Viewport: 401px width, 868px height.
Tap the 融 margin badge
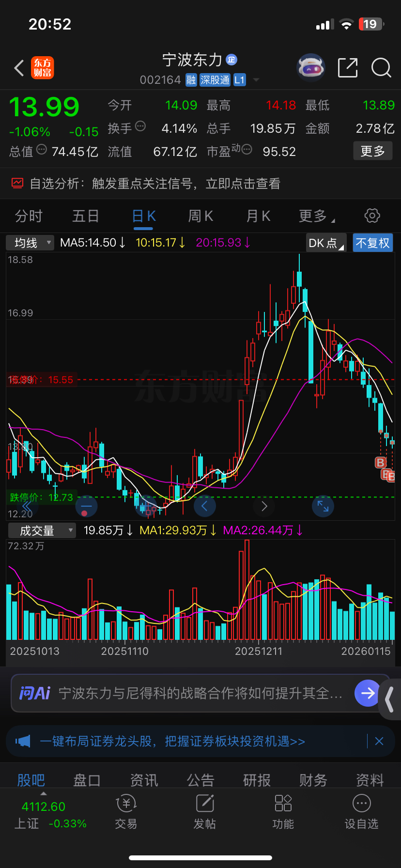[x=191, y=80]
